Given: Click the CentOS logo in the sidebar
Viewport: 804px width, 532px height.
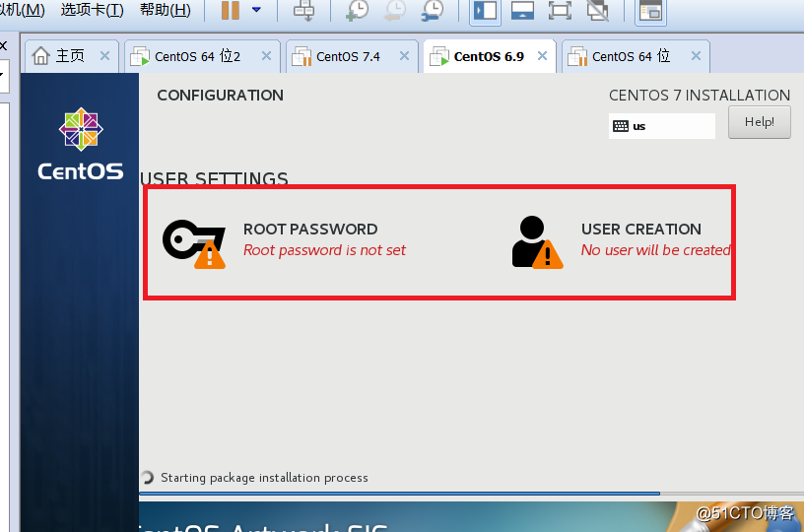Looking at the screenshot, I should pos(81,144).
